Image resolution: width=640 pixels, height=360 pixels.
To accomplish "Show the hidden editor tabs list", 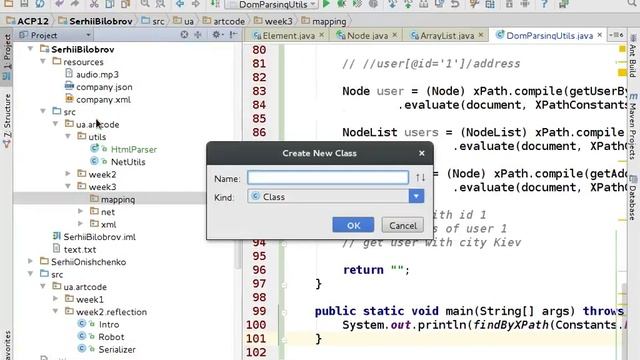I will point(616,35).
